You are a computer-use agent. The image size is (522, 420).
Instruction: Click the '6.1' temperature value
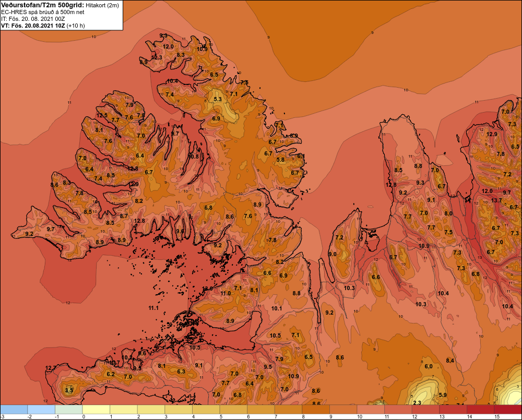[301, 156]
